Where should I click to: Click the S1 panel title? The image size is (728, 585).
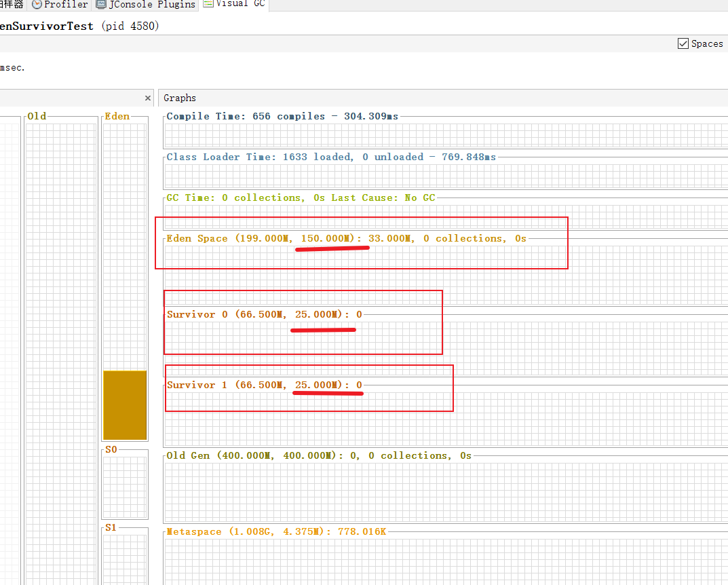pyautogui.click(x=111, y=527)
